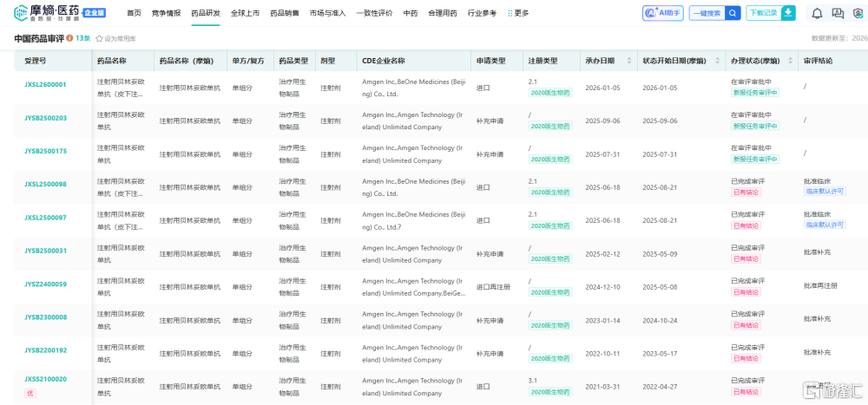Click 已有结论 tag in JXSL2500098 row

(x=746, y=193)
